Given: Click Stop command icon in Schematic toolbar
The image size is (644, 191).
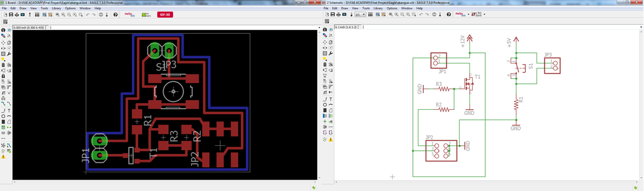Looking at the screenshot, I should pos(434,15).
